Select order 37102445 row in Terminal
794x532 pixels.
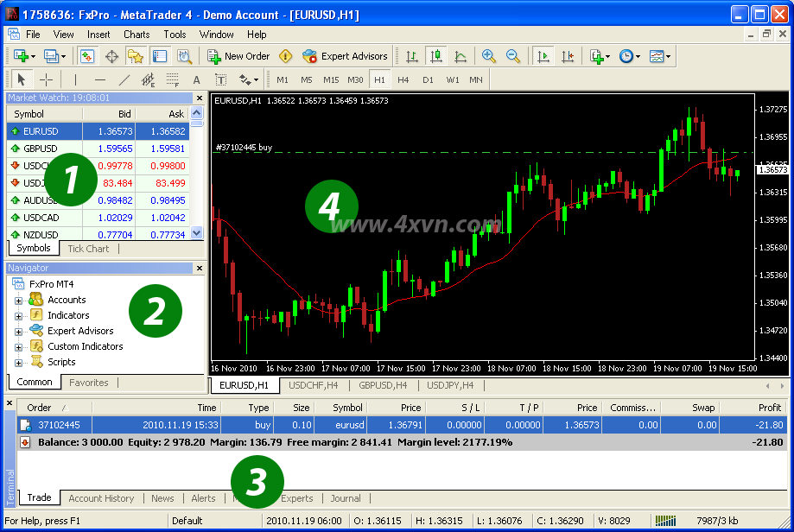click(x=402, y=425)
